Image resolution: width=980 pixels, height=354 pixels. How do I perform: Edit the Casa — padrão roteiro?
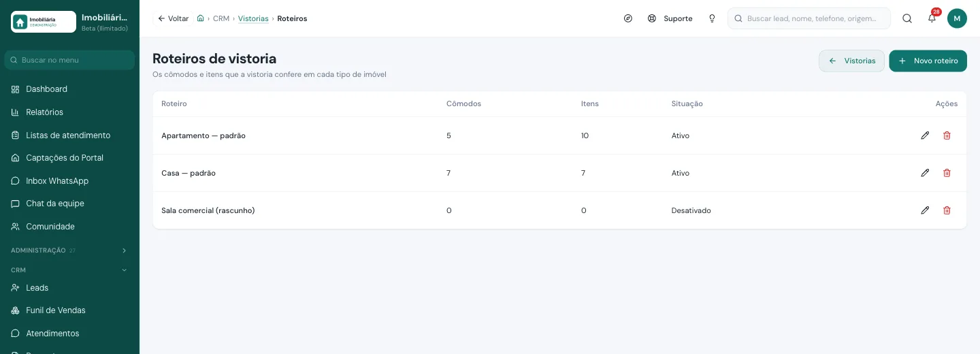pyautogui.click(x=925, y=173)
